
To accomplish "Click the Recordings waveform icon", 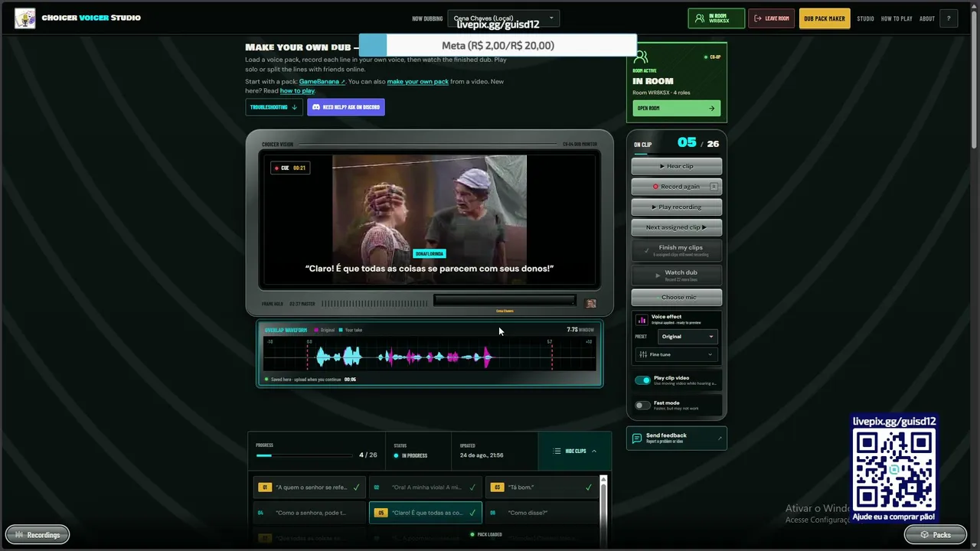I will click(x=19, y=535).
